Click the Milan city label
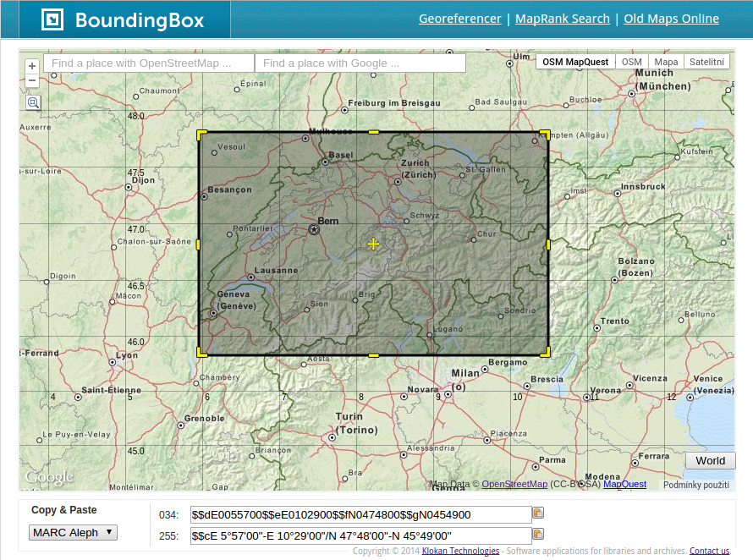 tap(464, 373)
